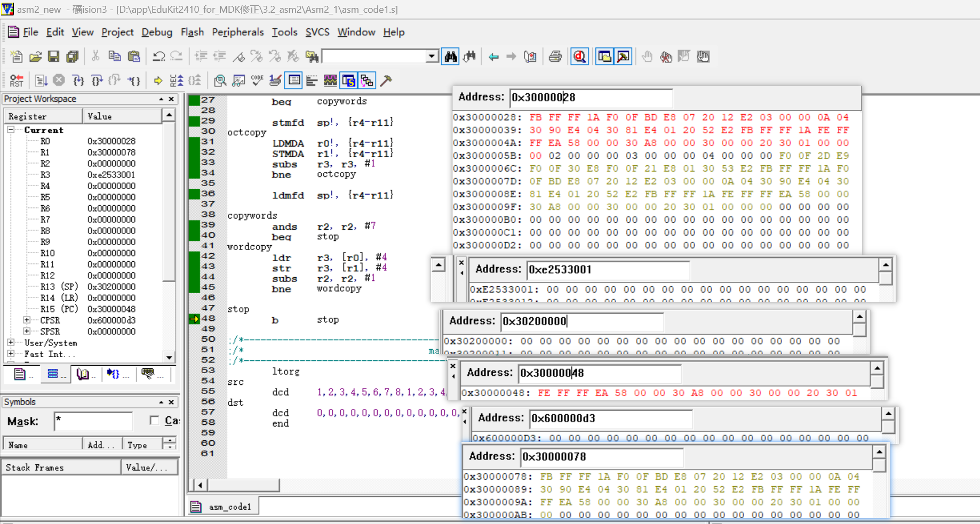Image resolution: width=980 pixels, height=524 pixels.
Task: Open the Code Coverage icon
Action: point(257,80)
